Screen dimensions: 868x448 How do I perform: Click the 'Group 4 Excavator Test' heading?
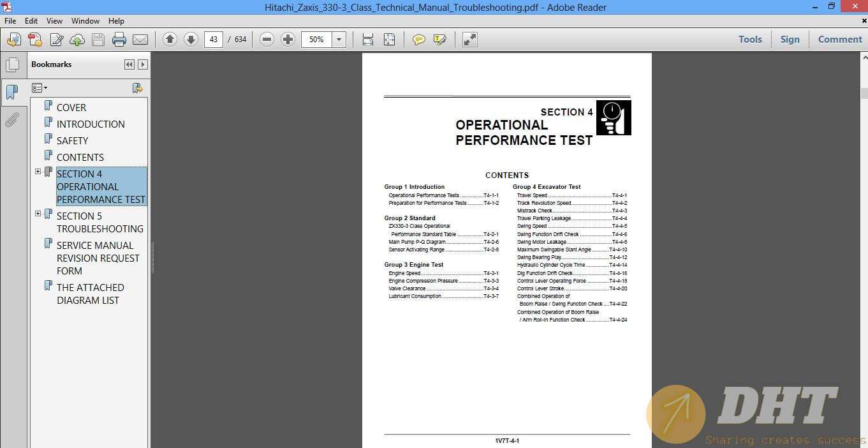click(x=547, y=187)
